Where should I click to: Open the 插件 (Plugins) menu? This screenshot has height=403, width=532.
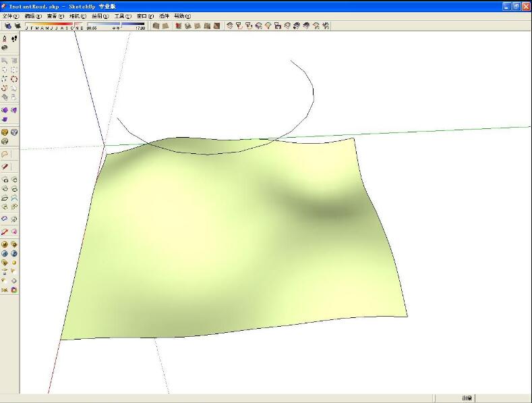(164, 16)
